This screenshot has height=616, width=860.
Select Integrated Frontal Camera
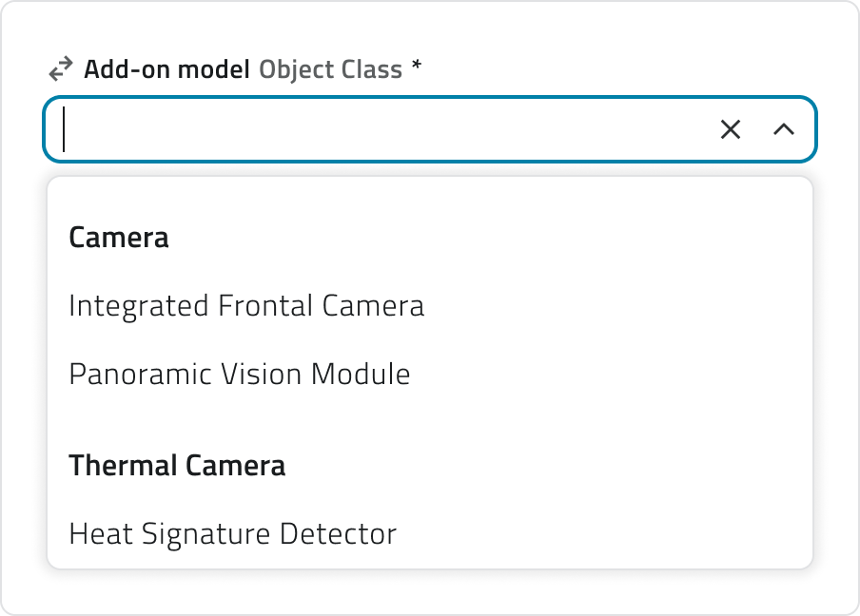coord(245,305)
